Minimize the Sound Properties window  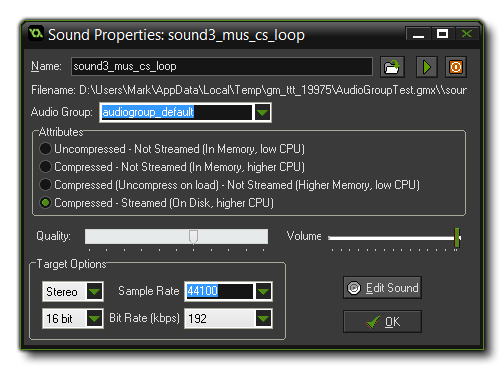(x=418, y=34)
